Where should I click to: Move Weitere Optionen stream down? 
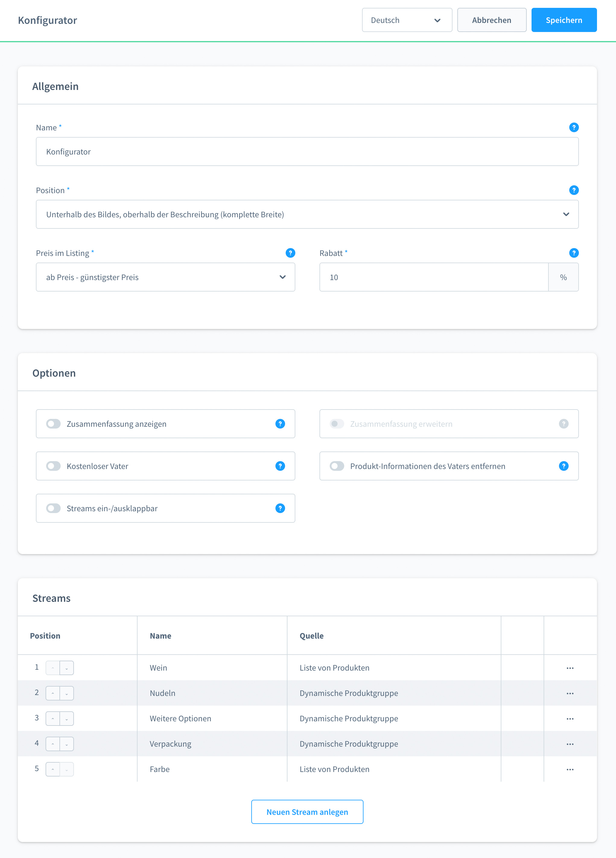(x=67, y=719)
